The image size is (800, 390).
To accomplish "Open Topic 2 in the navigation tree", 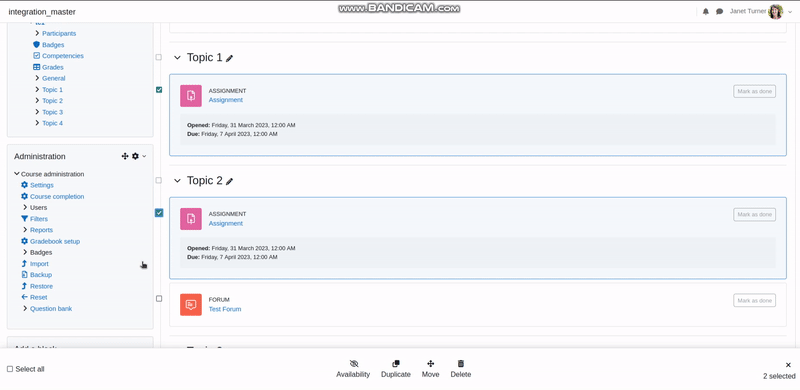I will (x=53, y=101).
